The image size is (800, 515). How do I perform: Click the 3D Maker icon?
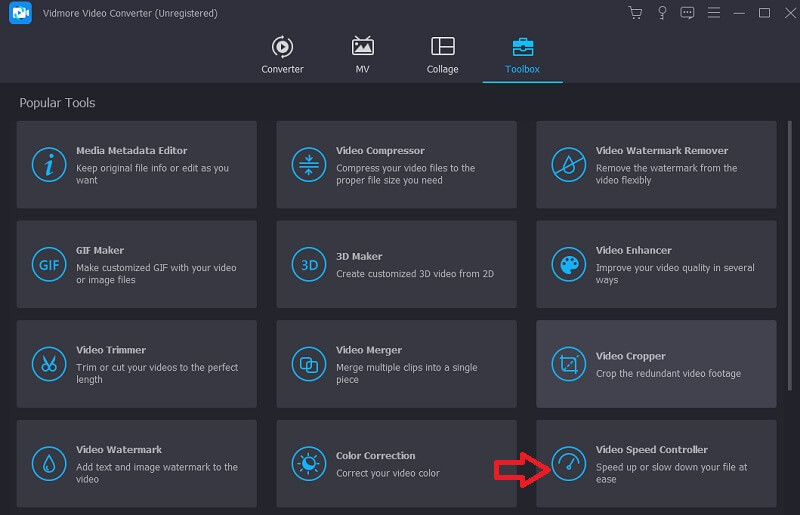point(309,264)
